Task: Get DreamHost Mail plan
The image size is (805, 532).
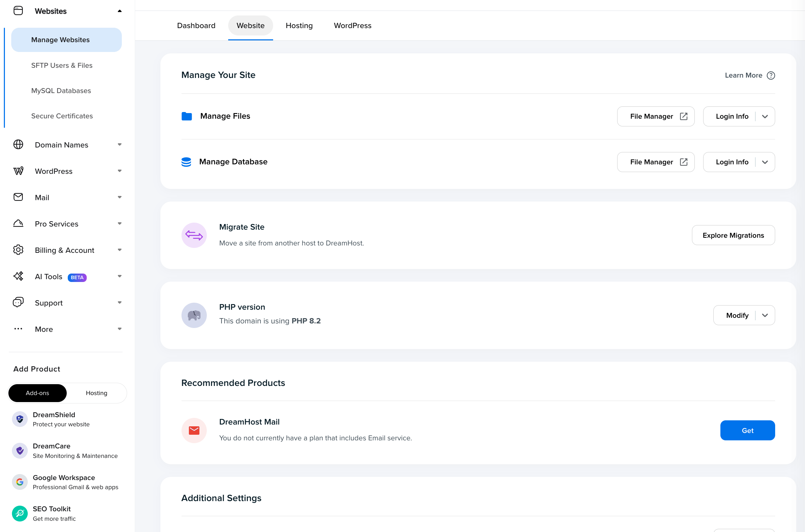Action: coord(747,430)
